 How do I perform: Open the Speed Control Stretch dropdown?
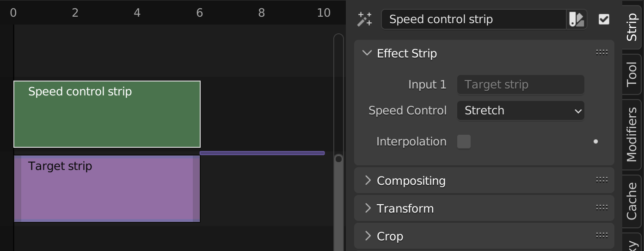click(521, 111)
